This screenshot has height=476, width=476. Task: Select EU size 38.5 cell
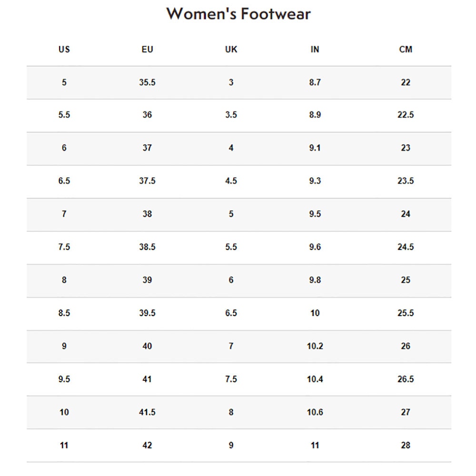147,247
